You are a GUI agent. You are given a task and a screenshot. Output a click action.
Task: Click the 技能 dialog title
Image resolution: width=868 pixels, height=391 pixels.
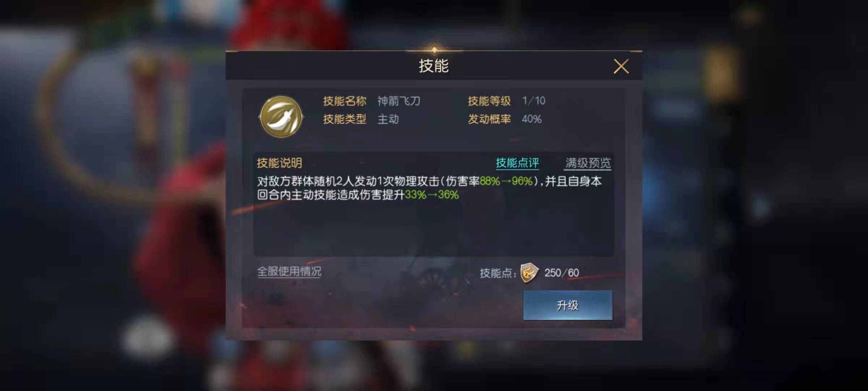(x=434, y=66)
